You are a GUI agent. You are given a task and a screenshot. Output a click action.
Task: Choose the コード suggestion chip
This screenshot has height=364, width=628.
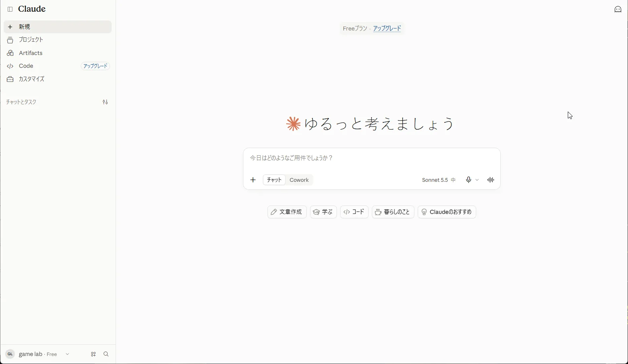pos(354,212)
